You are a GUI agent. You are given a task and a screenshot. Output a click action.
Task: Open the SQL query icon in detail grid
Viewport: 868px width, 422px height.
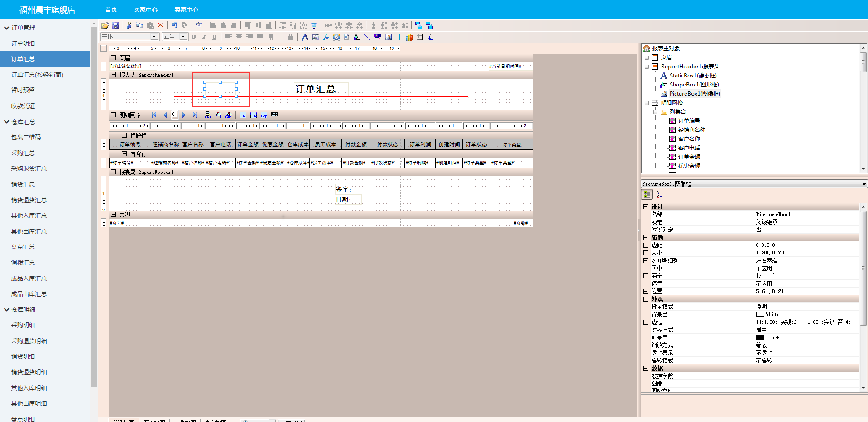[x=208, y=115]
